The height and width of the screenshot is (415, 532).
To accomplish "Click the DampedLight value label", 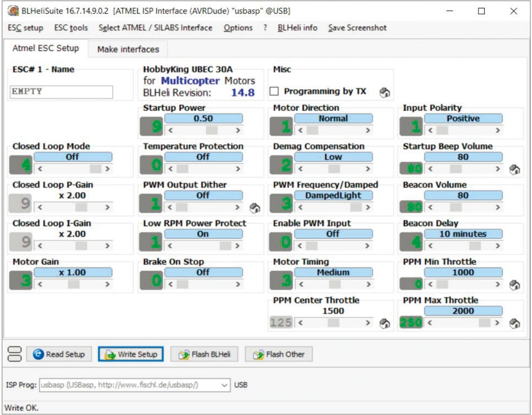I will pyautogui.click(x=333, y=195).
